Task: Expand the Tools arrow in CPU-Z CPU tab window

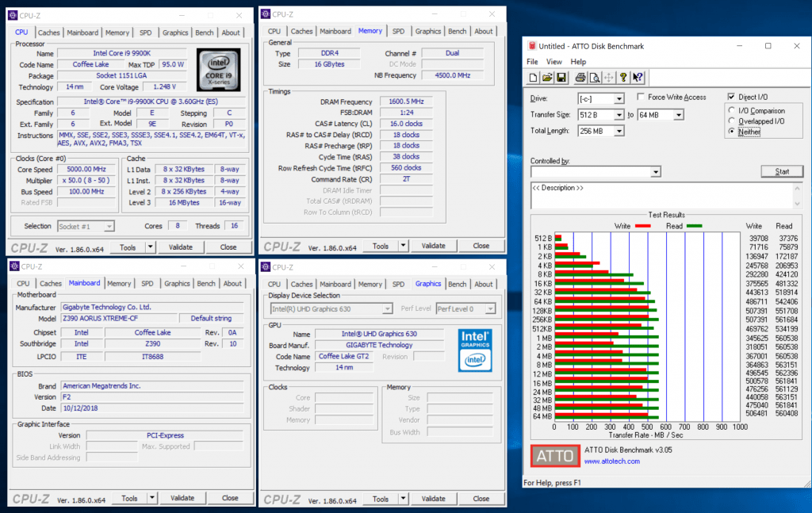Action: [150, 247]
